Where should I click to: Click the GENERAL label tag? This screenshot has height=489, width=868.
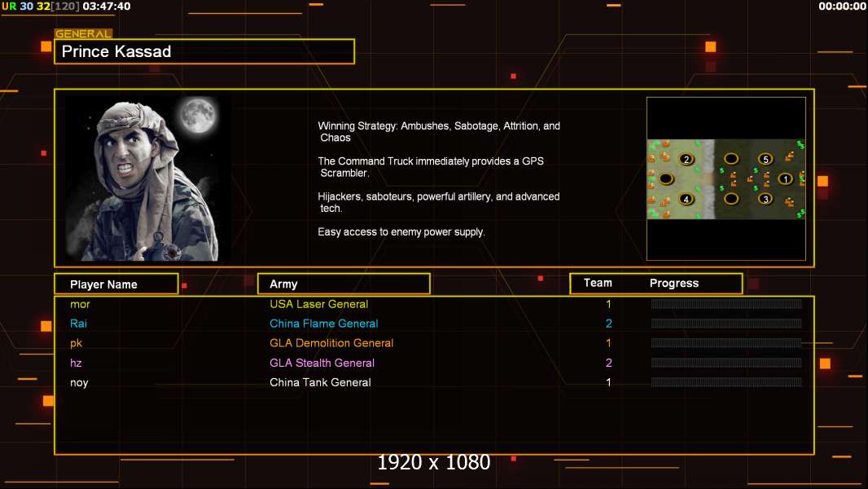tap(84, 33)
